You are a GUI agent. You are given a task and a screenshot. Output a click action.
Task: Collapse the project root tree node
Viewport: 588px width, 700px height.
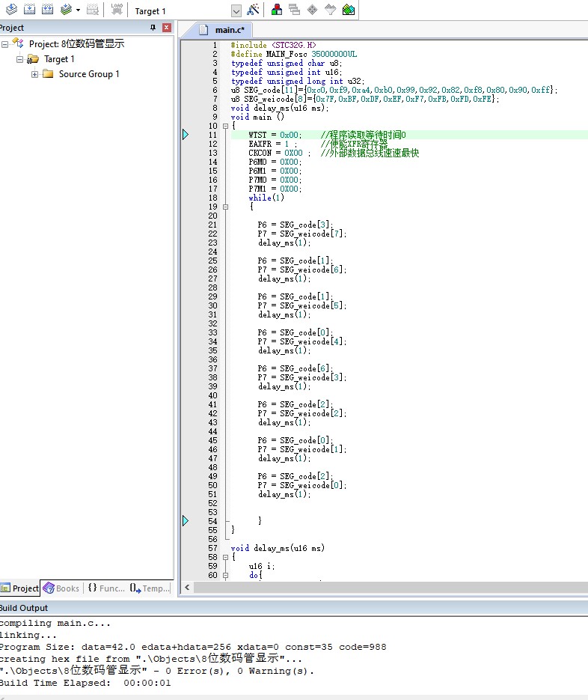pos(5,44)
